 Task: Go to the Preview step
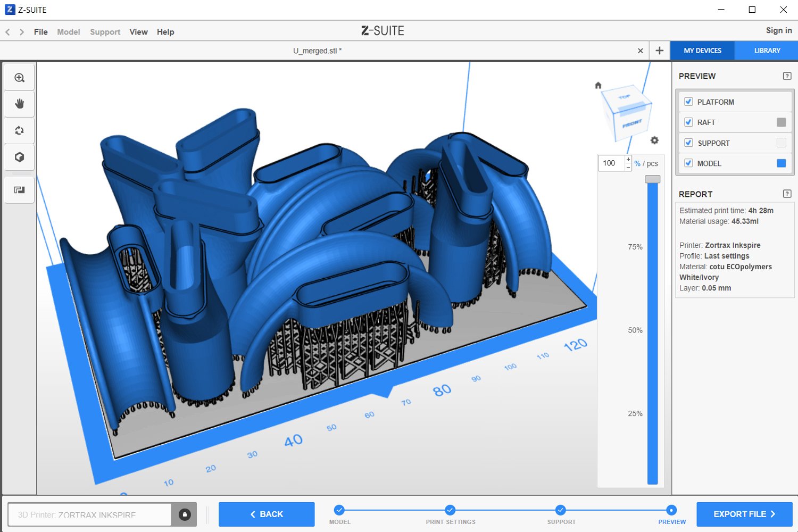pos(671,510)
